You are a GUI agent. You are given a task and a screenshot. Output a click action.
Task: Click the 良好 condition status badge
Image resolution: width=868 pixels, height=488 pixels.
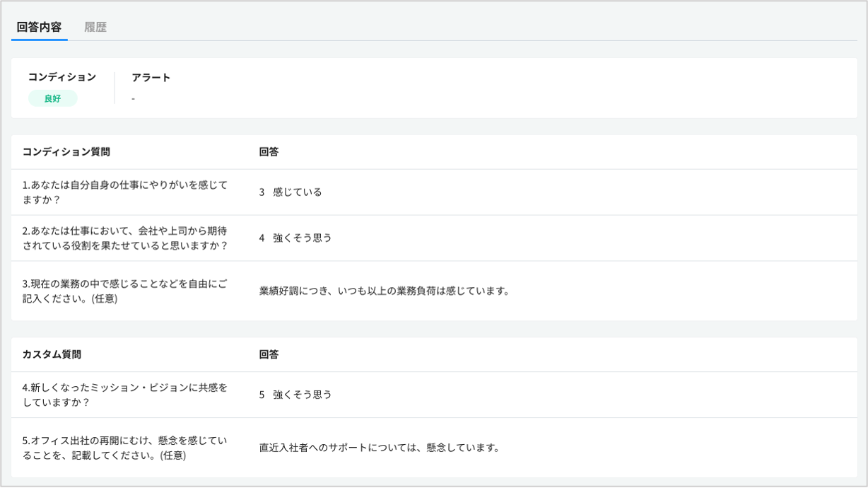coord(52,98)
